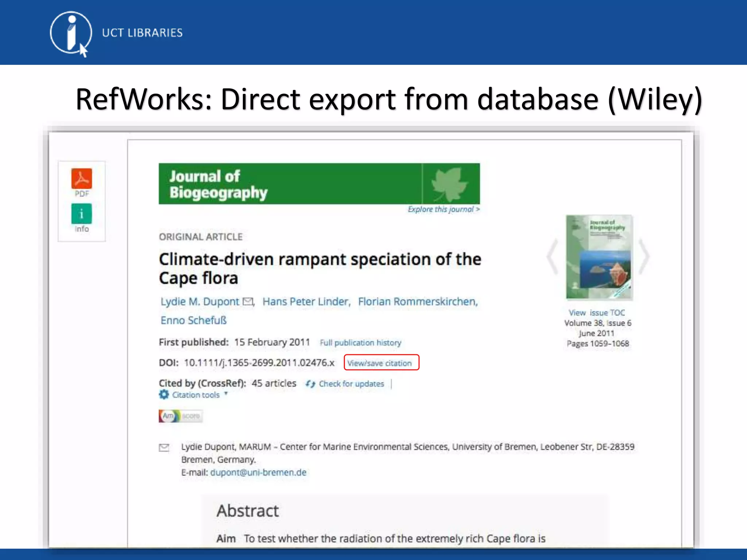Go to previous issue with left chevron

(553, 257)
